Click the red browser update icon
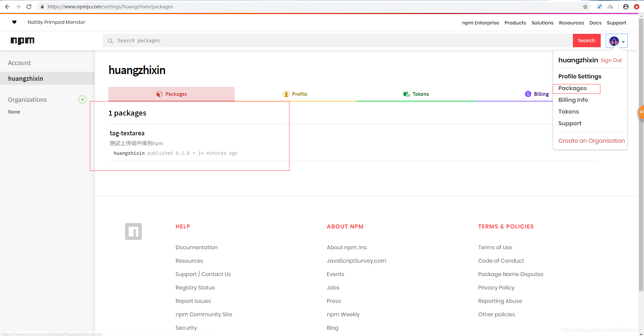The height and width of the screenshot is (336, 644). [x=637, y=7]
